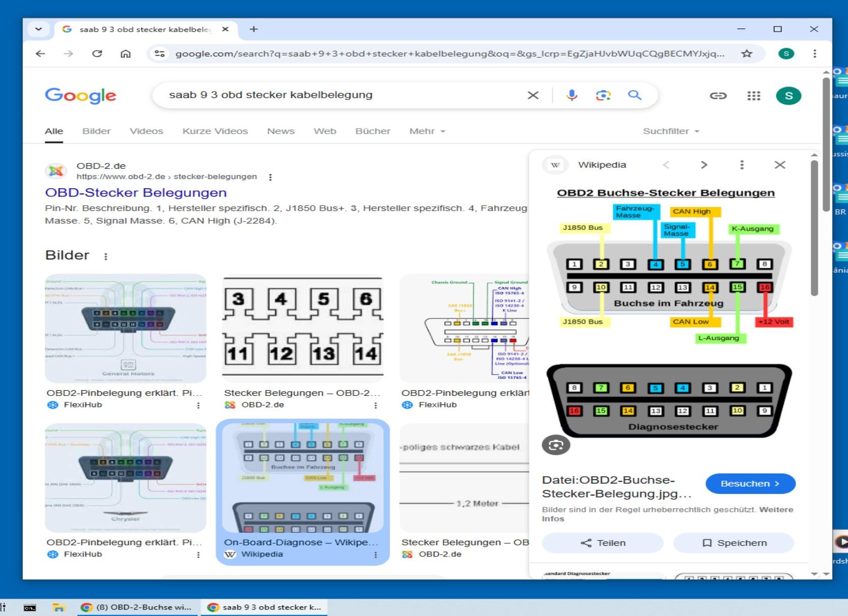
Task: Search inside image with Lens button
Action: [556, 445]
